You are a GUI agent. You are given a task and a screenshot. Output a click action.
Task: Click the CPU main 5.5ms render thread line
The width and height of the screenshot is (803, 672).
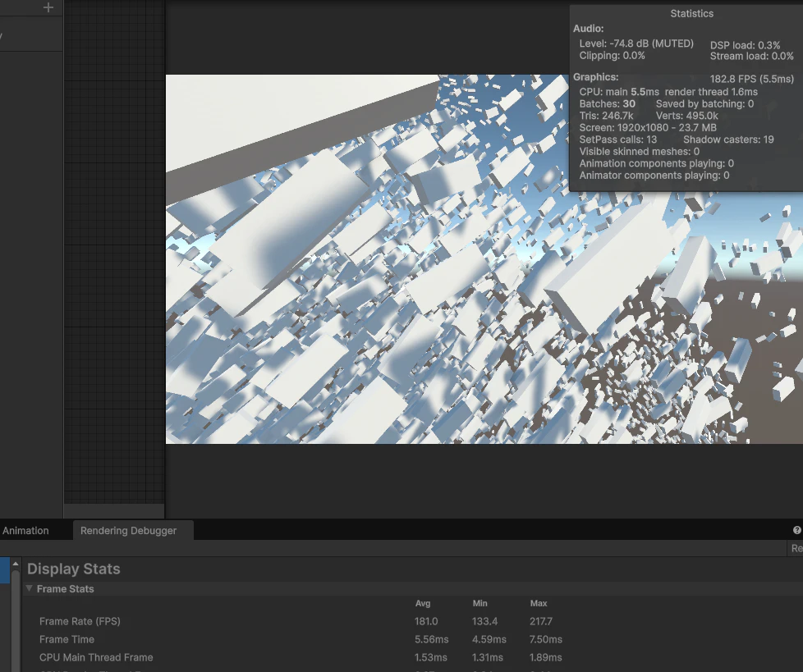(x=668, y=92)
